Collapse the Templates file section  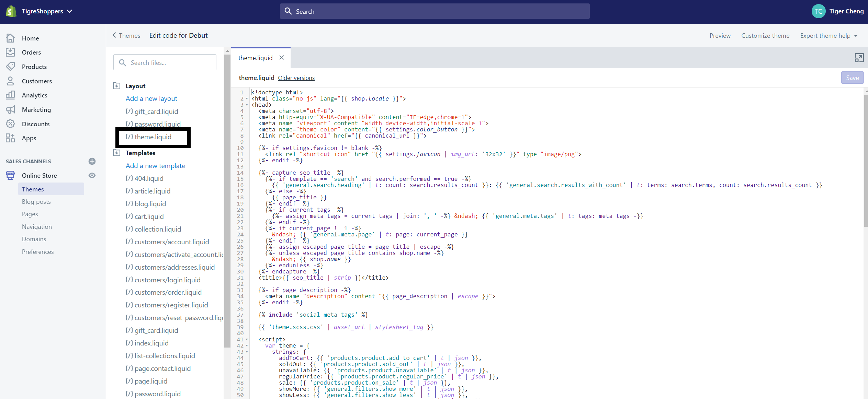pyautogui.click(x=116, y=153)
